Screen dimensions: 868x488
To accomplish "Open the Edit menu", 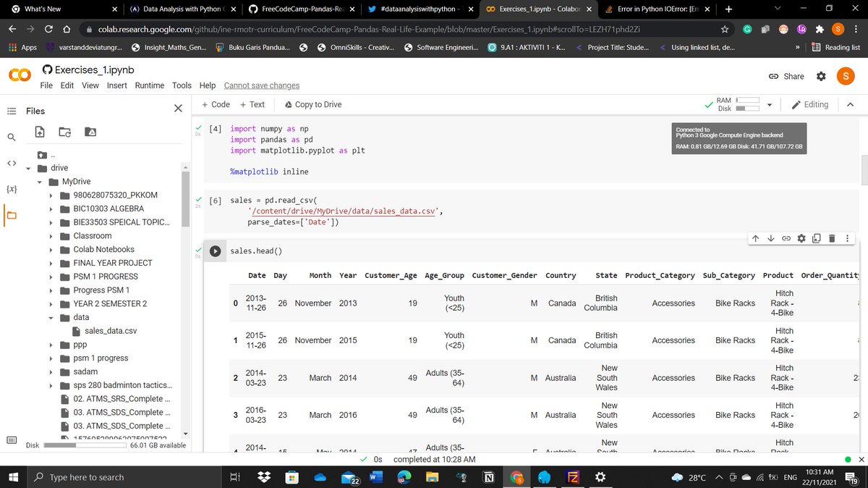I will point(68,85).
